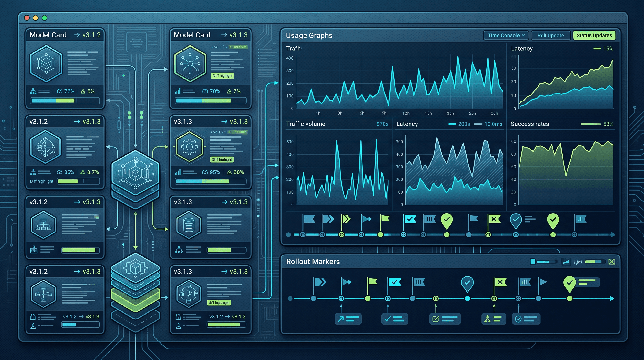The image size is (644, 360).
Task: Click the X flag marker in Rollout Markers
Action: pyautogui.click(x=500, y=282)
